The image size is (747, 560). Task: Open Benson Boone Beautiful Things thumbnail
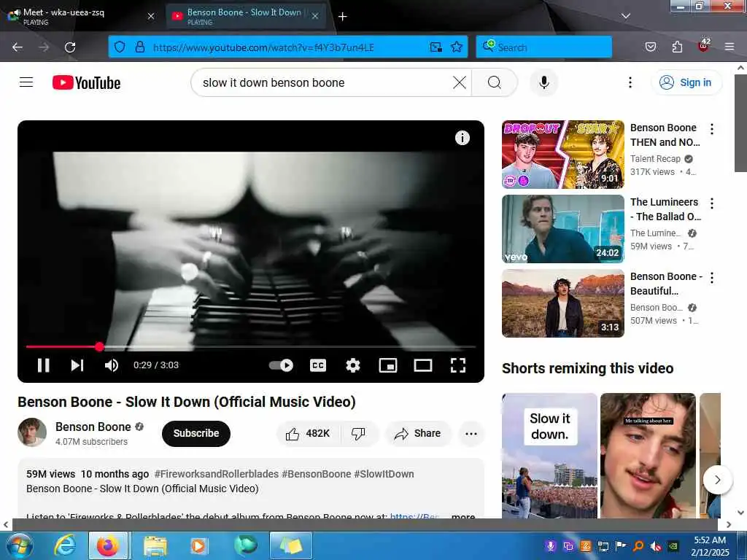562,303
